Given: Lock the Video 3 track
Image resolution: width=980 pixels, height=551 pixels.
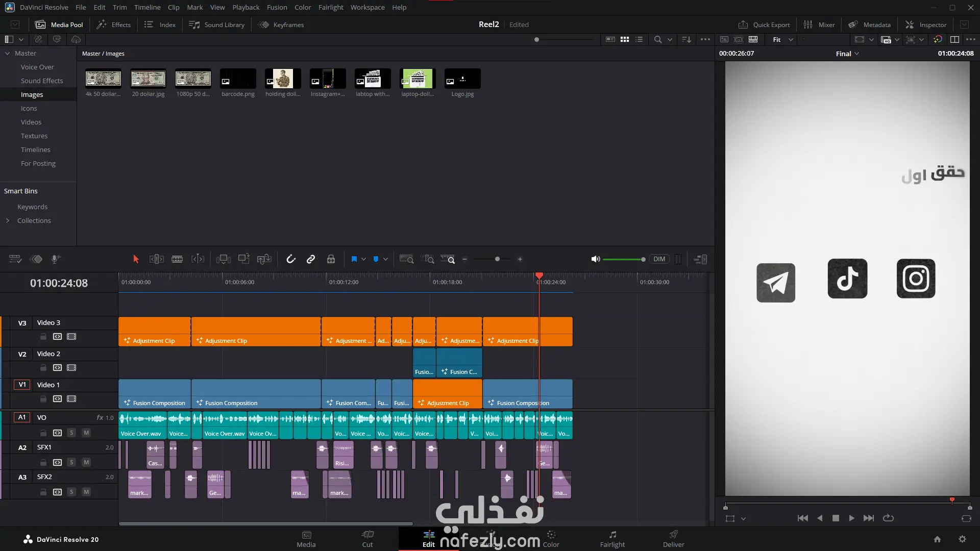Looking at the screenshot, I should tap(43, 337).
